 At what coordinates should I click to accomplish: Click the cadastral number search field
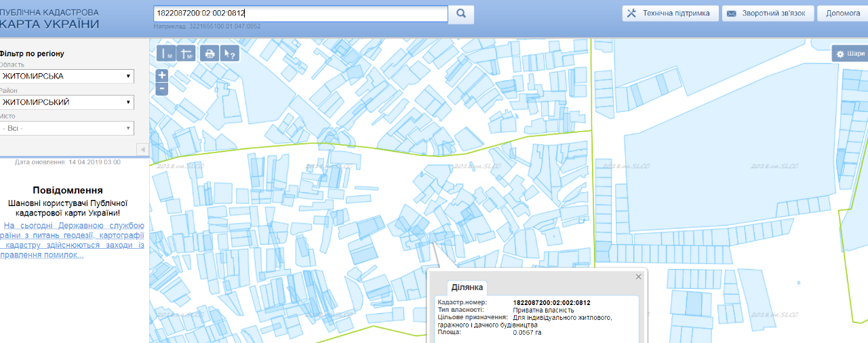(x=300, y=14)
